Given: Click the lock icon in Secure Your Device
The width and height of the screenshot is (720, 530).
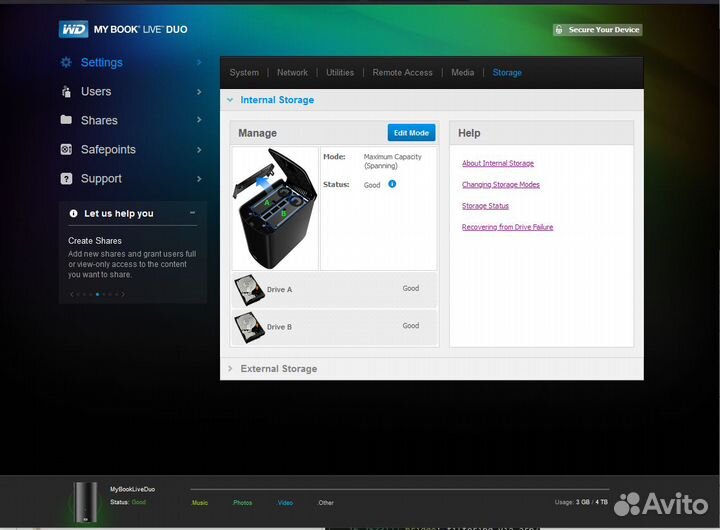Looking at the screenshot, I should (x=559, y=30).
